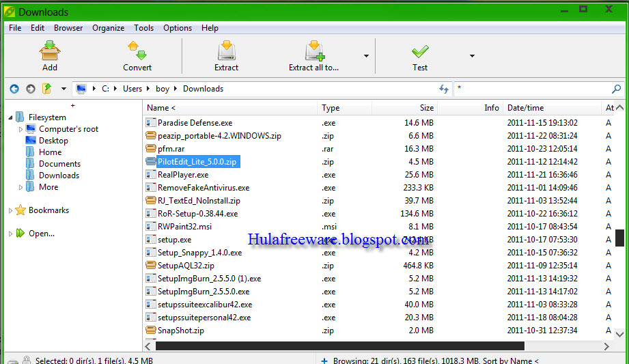The width and height of the screenshot is (629, 364).
Task: Click the RJ_TextEd_NoInstall.zip archive icon
Action: coord(151,200)
